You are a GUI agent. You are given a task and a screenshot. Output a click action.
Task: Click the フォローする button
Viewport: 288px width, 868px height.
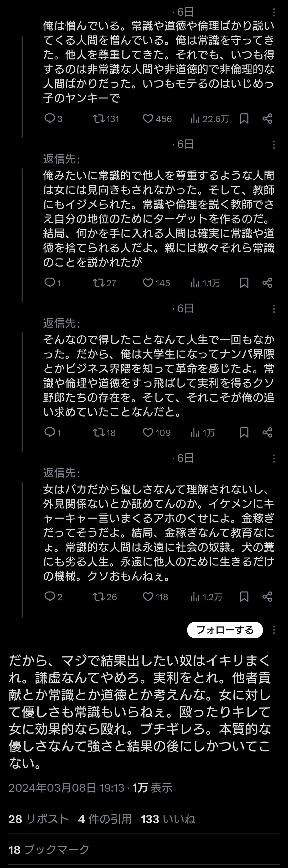pos(225,630)
